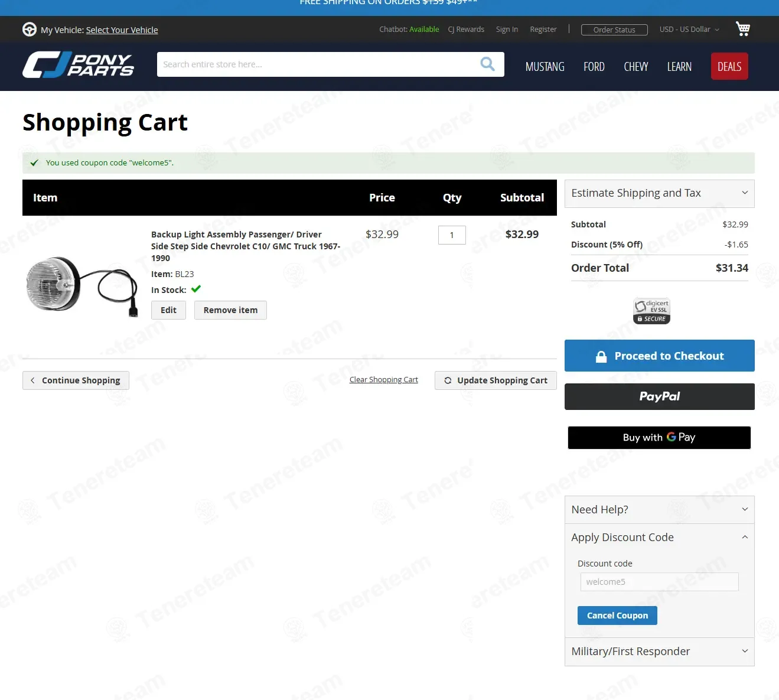Click the Sign In link
The image size is (779, 700).
507,30
